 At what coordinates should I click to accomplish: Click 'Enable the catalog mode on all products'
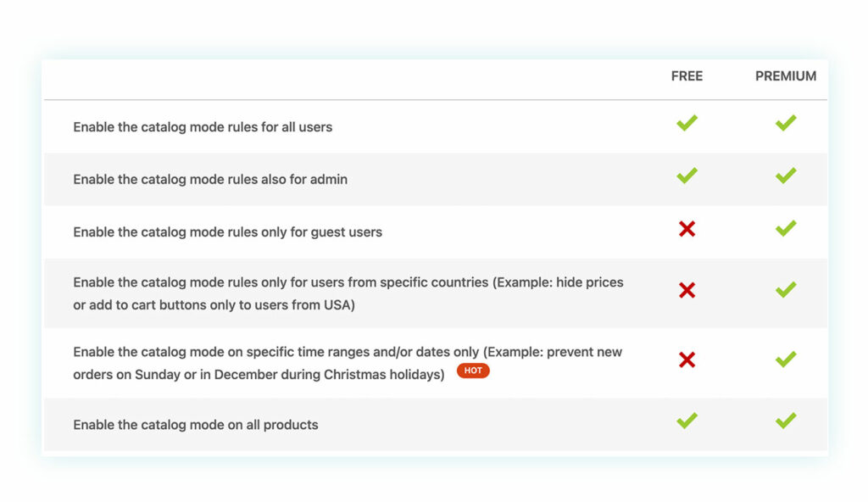click(x=196, y=425)
